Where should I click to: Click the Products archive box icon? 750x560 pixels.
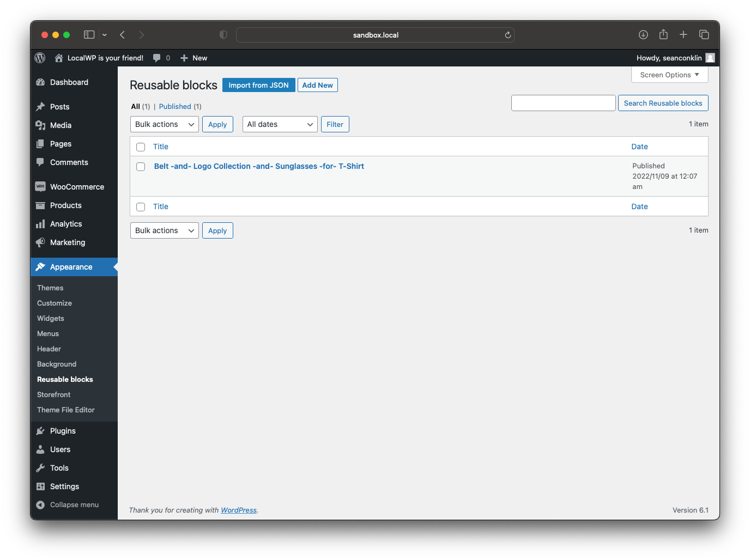pyautogui.click(x=40, y=205)
